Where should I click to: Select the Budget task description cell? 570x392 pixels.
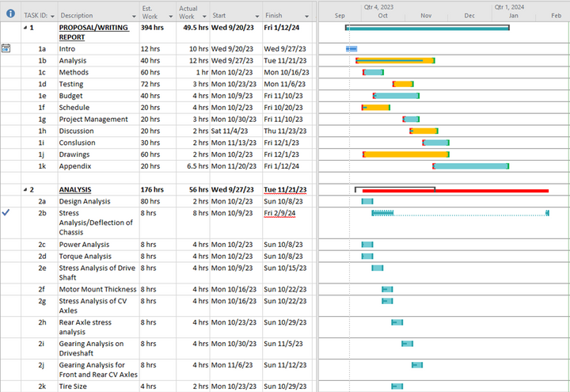pos(98,96)
